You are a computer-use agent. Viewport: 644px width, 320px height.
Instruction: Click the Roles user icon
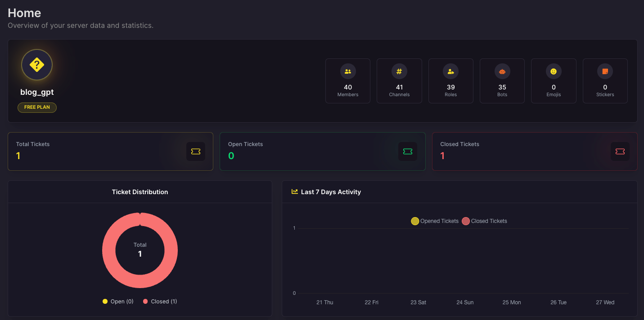(450, 71)
